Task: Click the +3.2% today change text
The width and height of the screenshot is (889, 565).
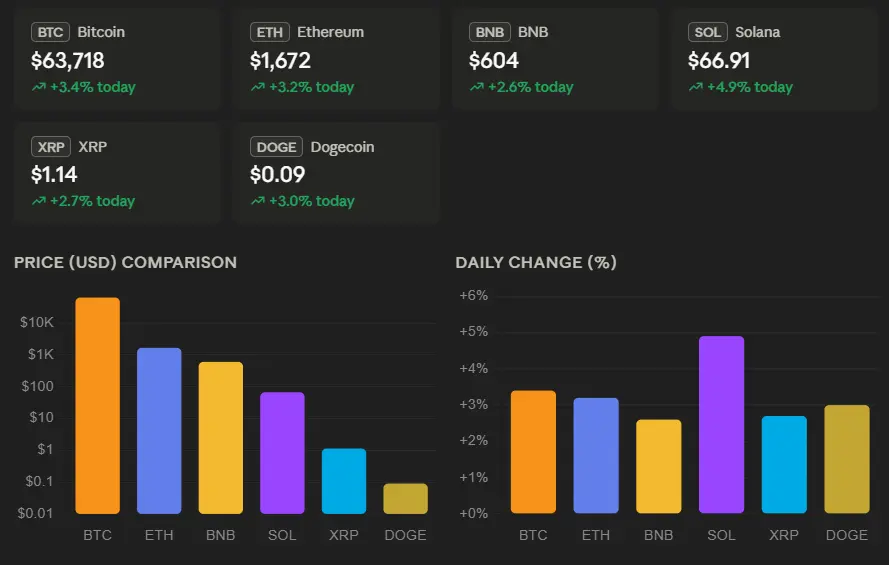Action: [312, 87]
